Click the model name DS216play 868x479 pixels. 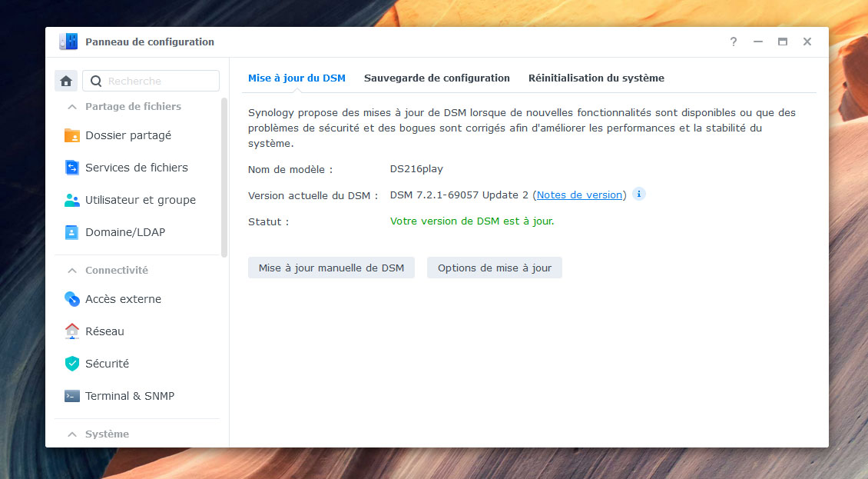click(x=416, y=169)
